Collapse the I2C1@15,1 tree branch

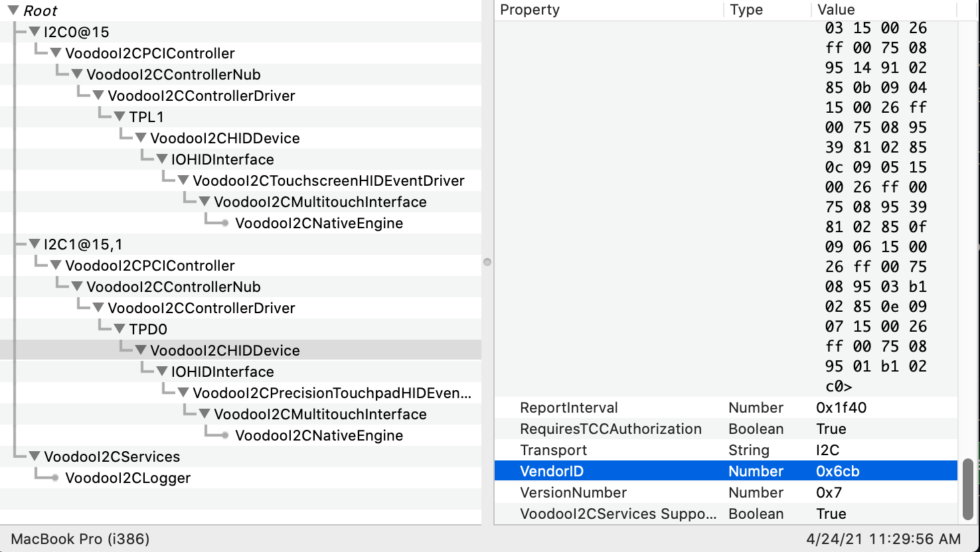tap(34, 244)
